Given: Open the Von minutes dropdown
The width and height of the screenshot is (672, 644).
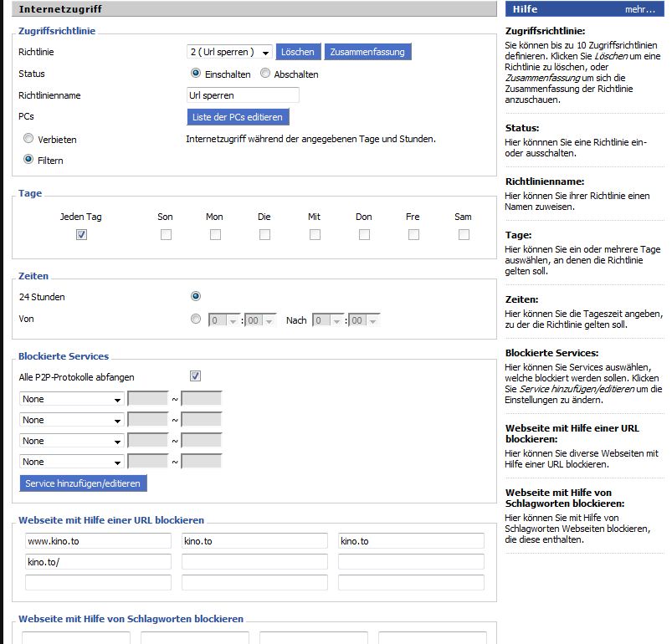Looking at the screenshot, I should click(x=260, y=320).
